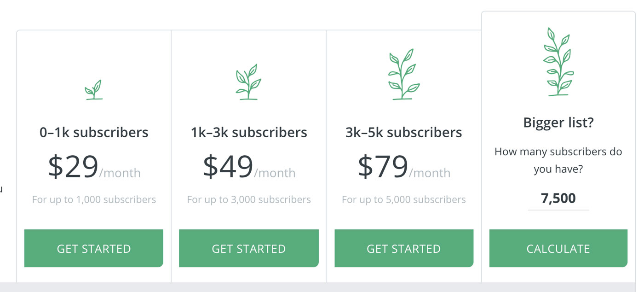Image resolution: width=644 pixels, height=292 pixels.
Task: Get started with the $79 plan
Action: (x=404, y=248)
